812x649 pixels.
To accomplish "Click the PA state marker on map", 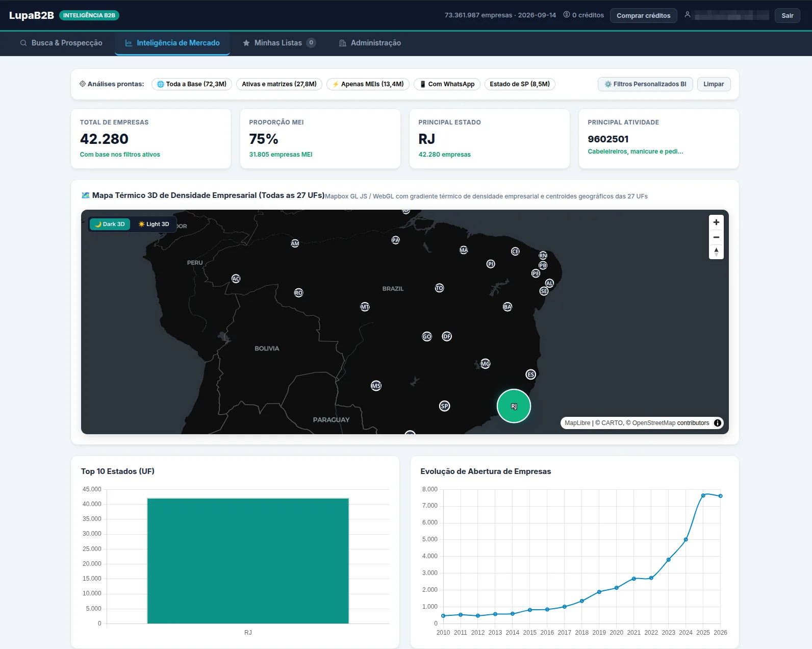I will pyautogui.click(x=395, y=240).
